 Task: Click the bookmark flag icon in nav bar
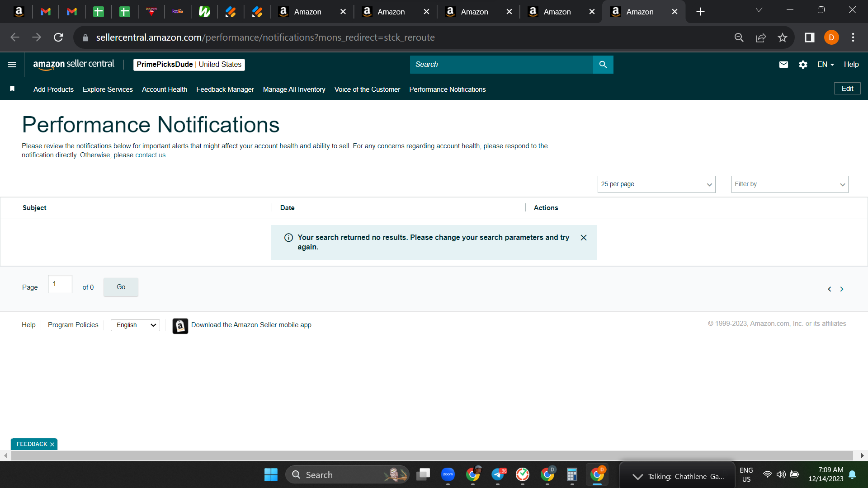pyautogui.click(x=12, y=89)
